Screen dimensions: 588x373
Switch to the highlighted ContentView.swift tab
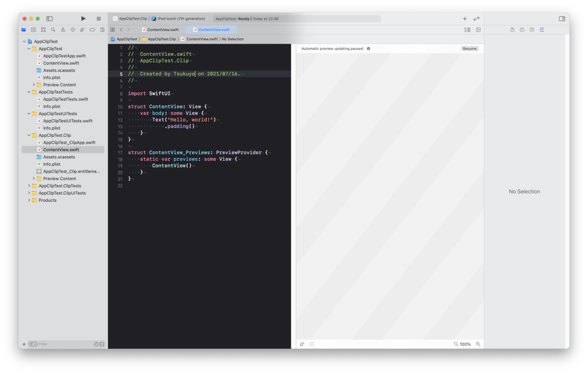[x=211, y=30]
